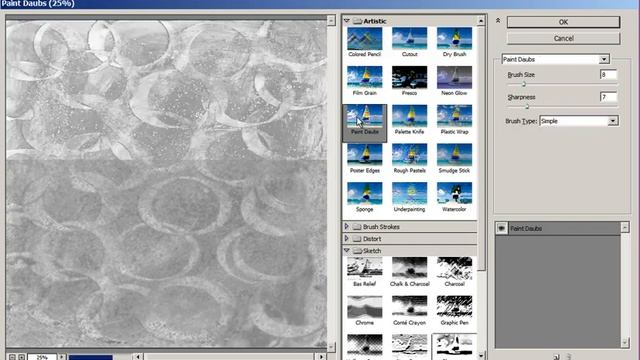This screenshot has height=360, width=640.
Task: Select the Watercolor filter thumbnail
Action: pos(454,194)
